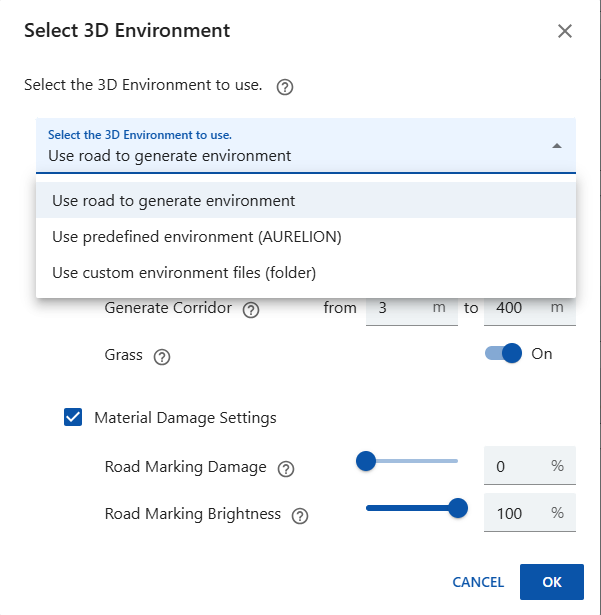Toggle the Grass switch off
601x615 pixels.
pyautogui.click(x=504, y=354)
